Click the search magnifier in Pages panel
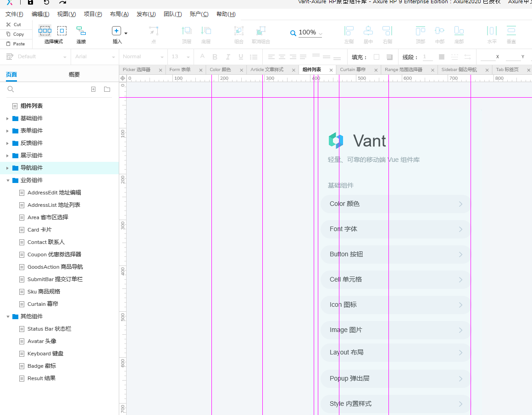The height and width of the screenshot is (415, 532). click(11, 89)
